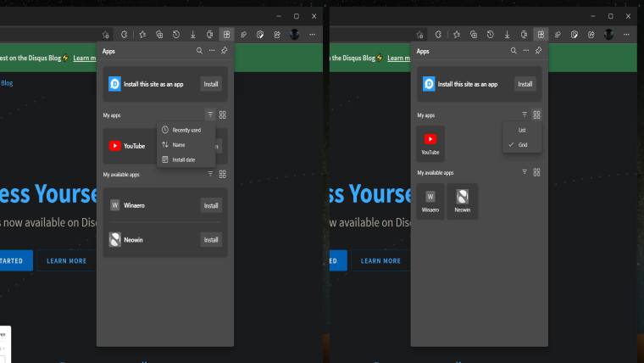Open more options in right Apps panel header
644x363 pixels.
coord(525,51)
